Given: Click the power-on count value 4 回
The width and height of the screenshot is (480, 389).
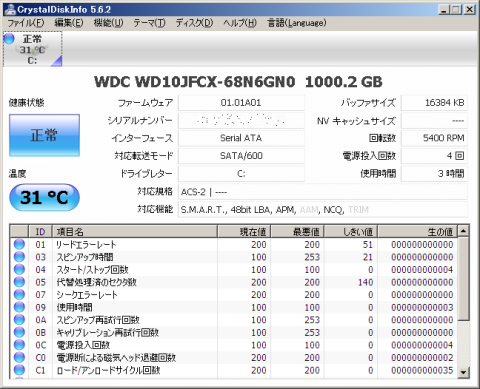Looking at the screenshot, I should [x=434, y=156].
